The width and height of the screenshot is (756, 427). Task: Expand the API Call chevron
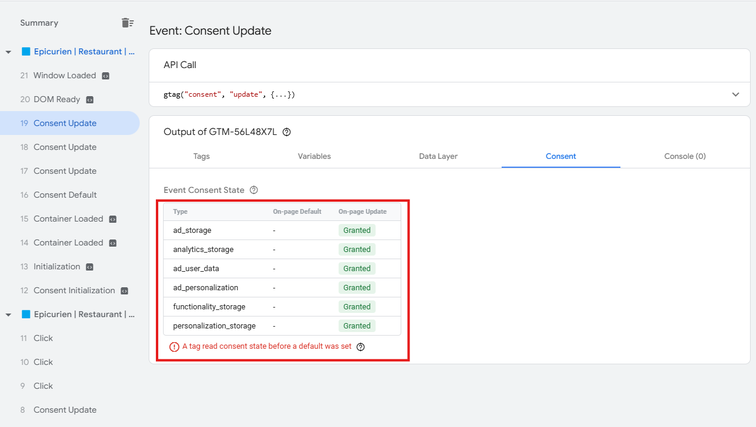735,95
